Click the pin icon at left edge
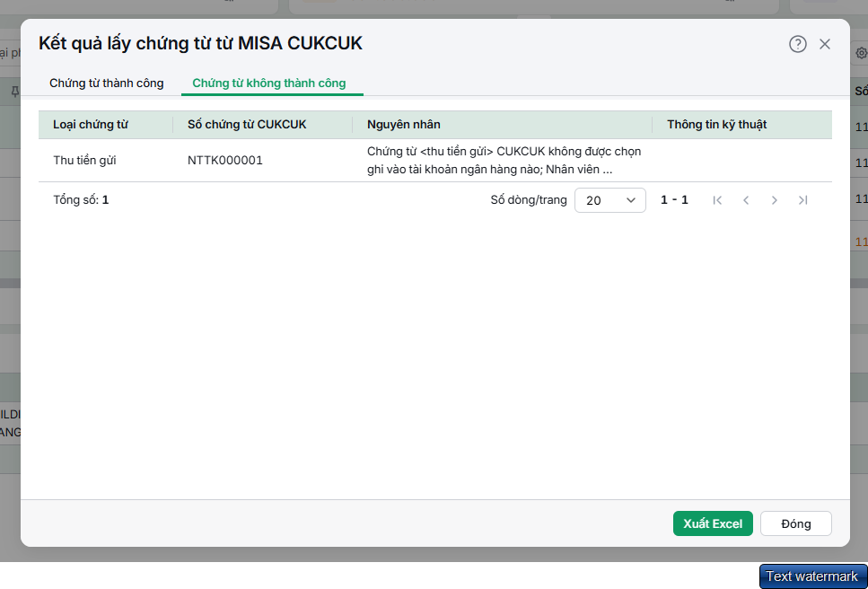This screenshot has width=868, height=589. [x=15, y=92]
